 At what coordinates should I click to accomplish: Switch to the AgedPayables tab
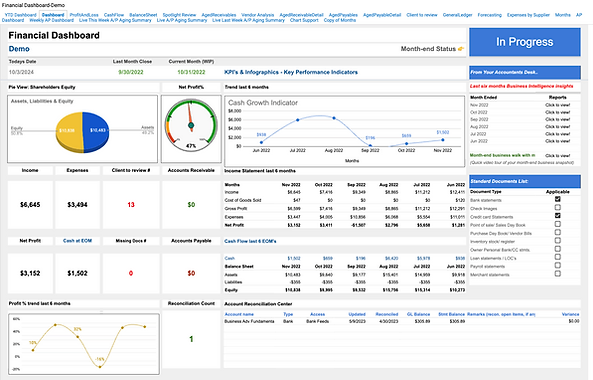(343, 15)
